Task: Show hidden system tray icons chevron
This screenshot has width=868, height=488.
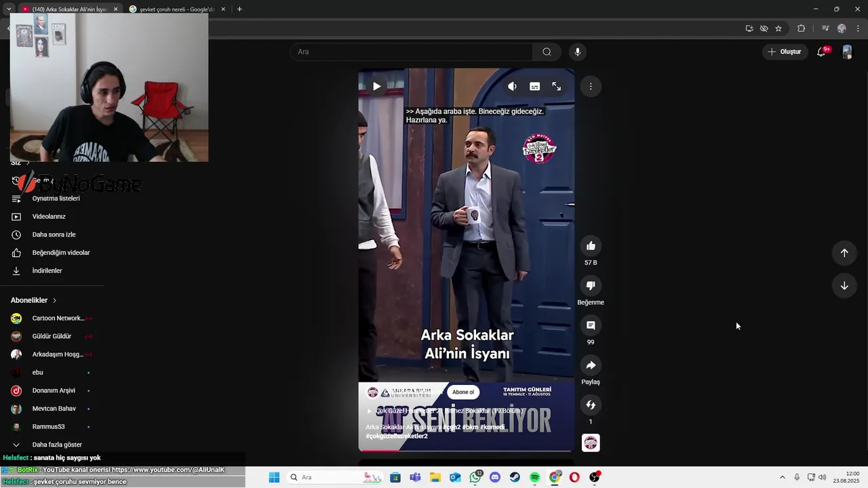Action: tap(783, 477)
